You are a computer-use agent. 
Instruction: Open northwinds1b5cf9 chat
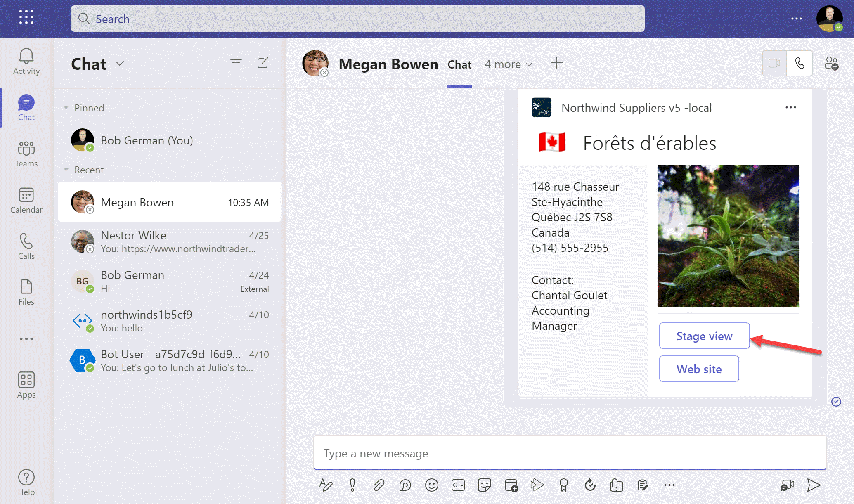click(170, 321)
